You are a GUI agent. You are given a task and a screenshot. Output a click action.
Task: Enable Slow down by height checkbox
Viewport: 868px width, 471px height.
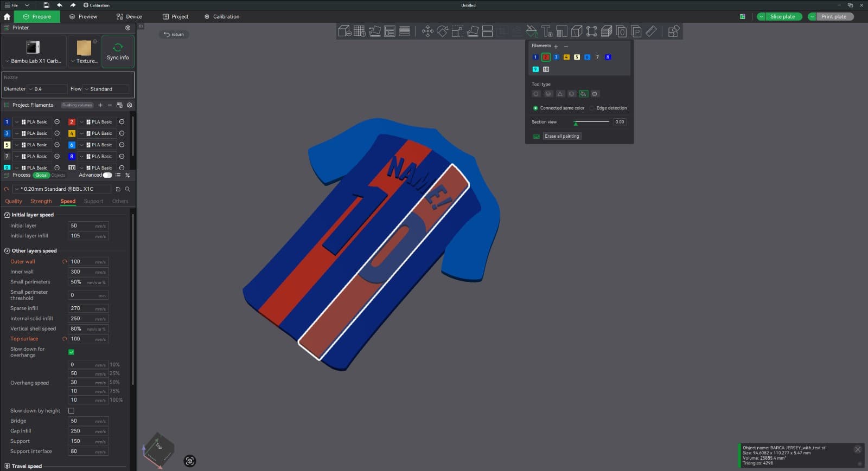point(71,411)
